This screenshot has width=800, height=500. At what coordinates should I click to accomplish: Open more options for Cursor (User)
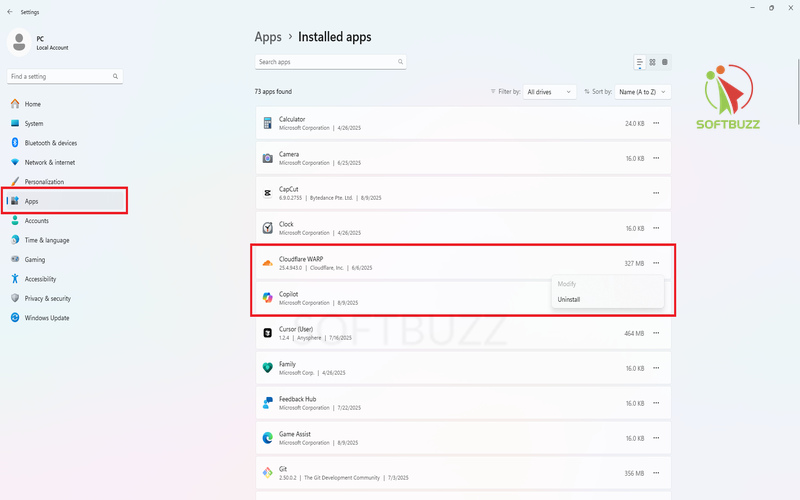coord(656,333)
